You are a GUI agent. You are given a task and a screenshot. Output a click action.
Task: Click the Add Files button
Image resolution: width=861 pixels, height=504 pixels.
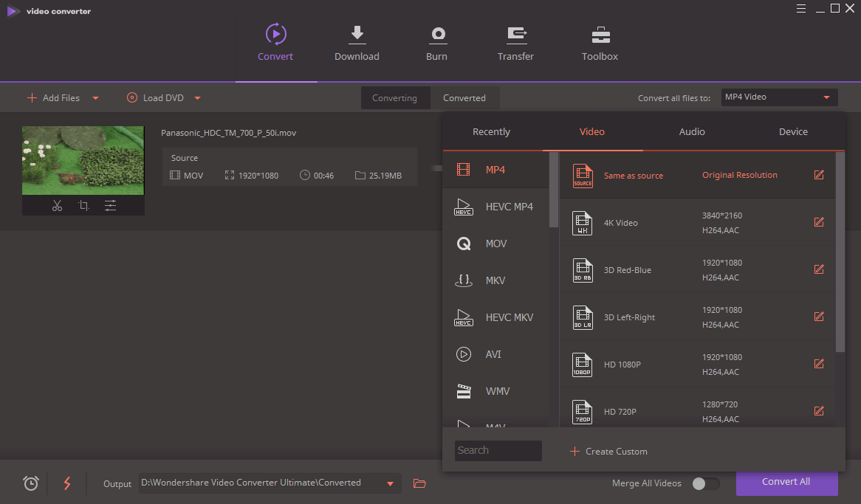53,97
